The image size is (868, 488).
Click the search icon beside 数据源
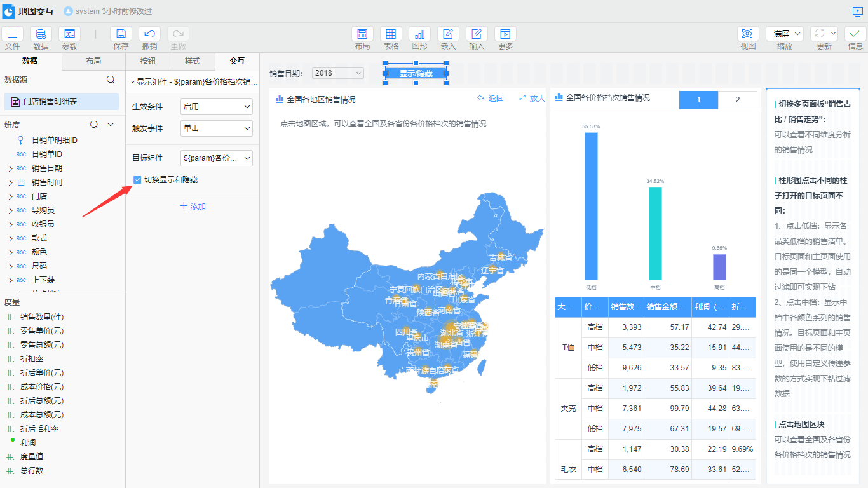pyautogui.click(x=111, y=79)
